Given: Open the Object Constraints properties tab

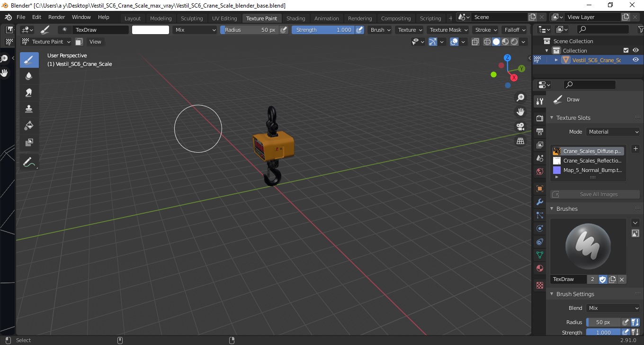Looking at the screenshot, I should 539,242.
